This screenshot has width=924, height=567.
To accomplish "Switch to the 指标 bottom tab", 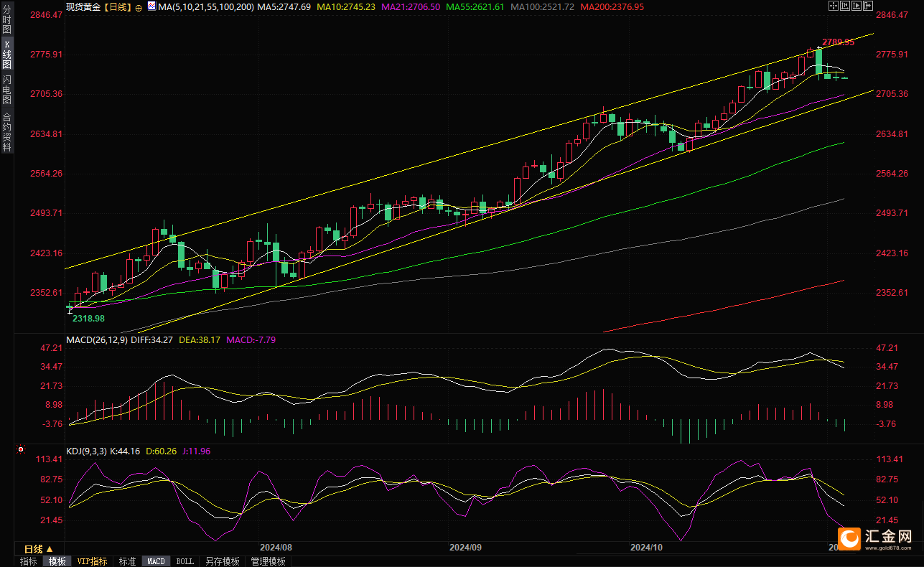I will (x=29, y=561).
